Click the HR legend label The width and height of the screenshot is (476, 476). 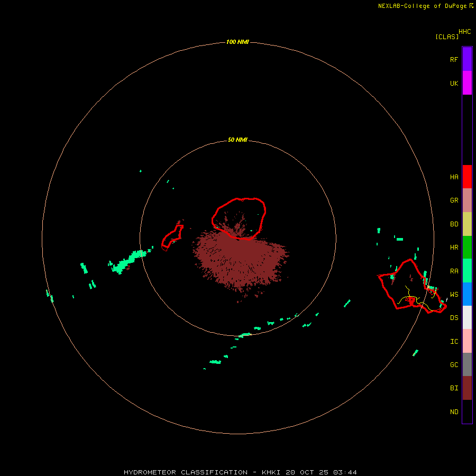click(454, 248)
